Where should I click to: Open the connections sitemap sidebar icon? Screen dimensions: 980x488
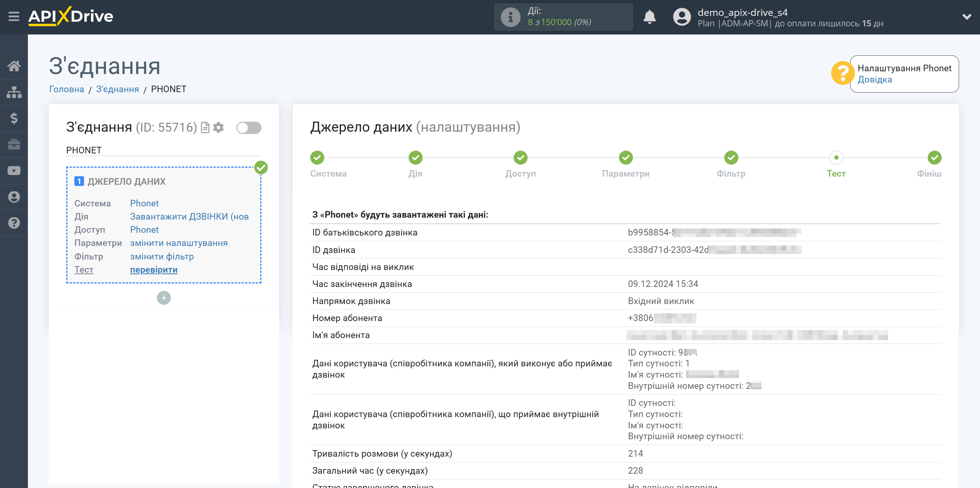coord(14,92)
